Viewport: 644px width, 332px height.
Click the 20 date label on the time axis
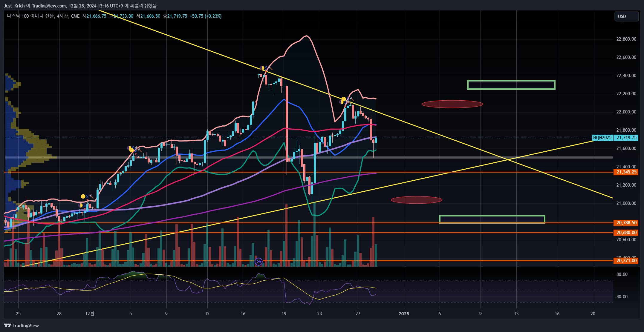593,314
